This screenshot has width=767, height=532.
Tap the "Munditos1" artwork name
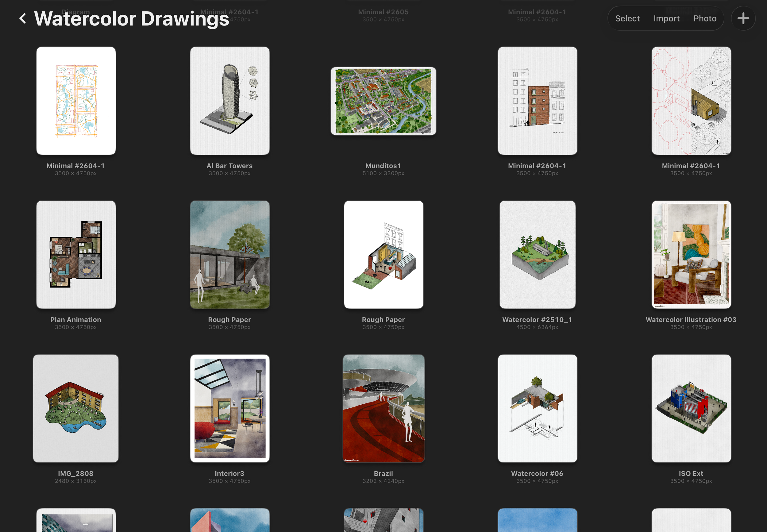click(383, 166)
